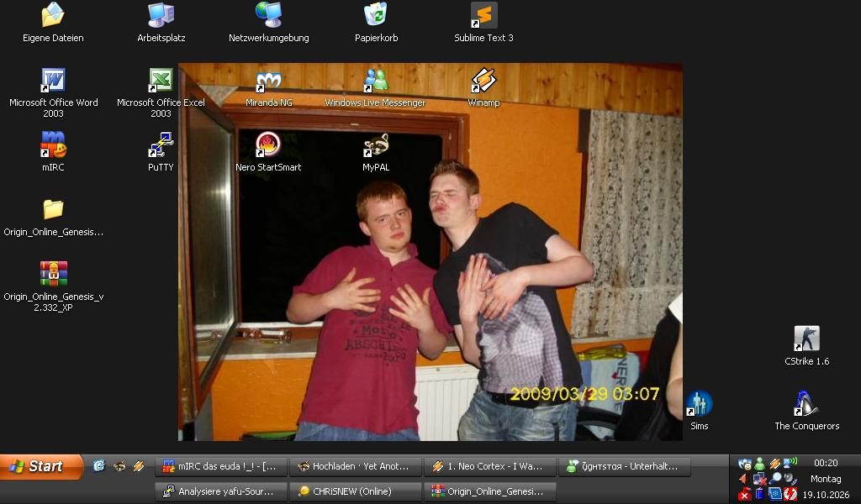The image size is (861, 504).
Task: Switch to the Origin_Online_Genesi... WinRAR taskbar button
Action: [490, 491]
